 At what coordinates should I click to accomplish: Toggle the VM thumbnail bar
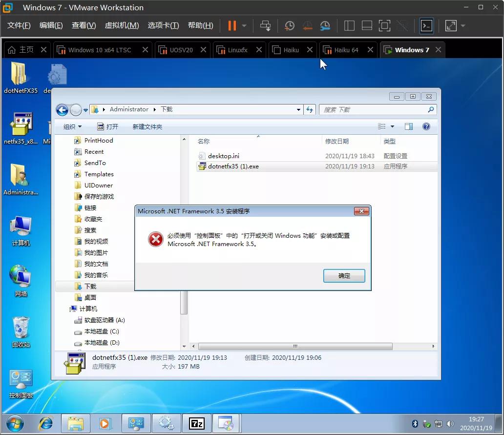pyautogui.click(x=367, y=25)
